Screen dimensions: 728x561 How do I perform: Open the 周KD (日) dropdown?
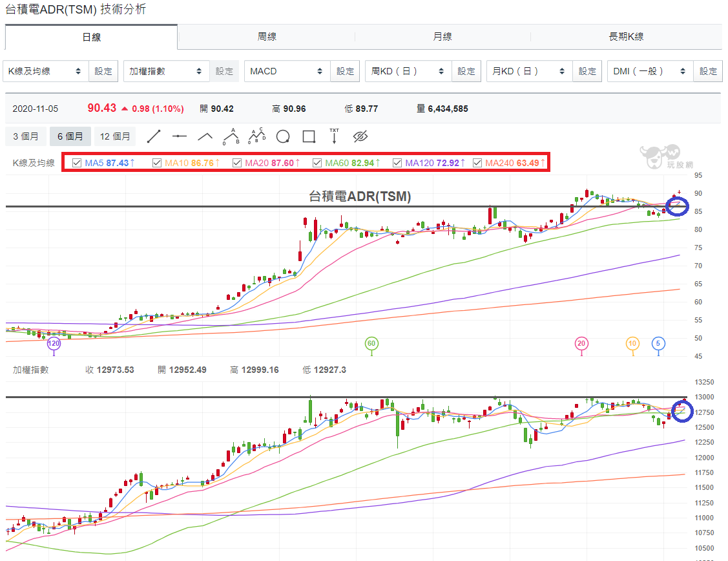click(x=408, y=71)
